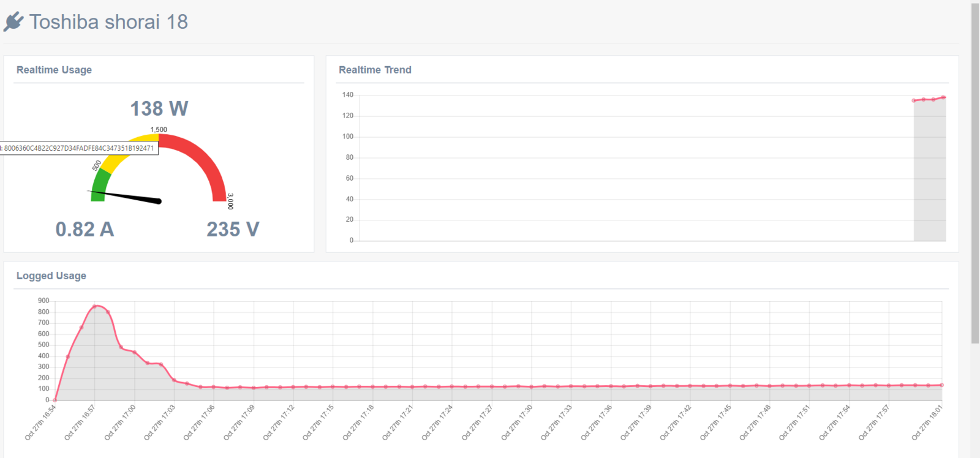
Task: Click the 3,000 gauge scale label
Action: [230, 201]
